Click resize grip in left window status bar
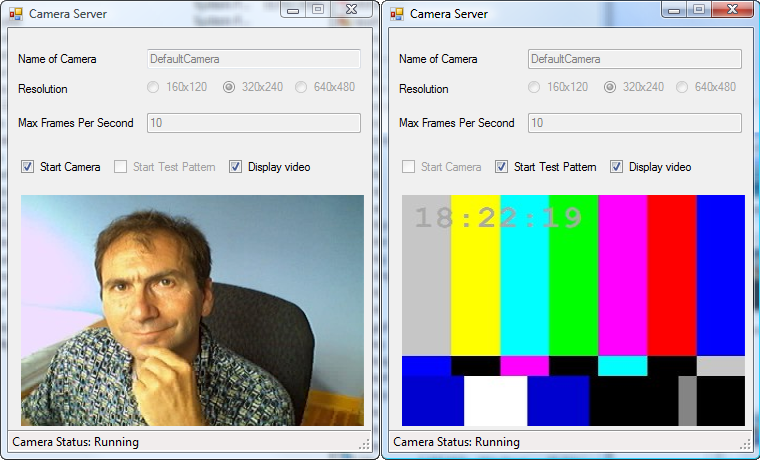Image resolution: width=760 pixels, height=460 pixels. (365, 444)
